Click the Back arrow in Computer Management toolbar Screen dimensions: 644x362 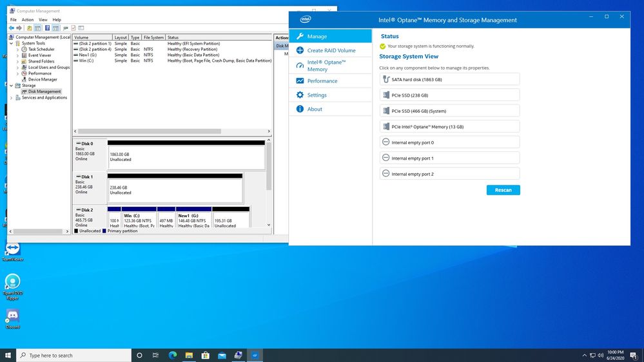(12, 28)
